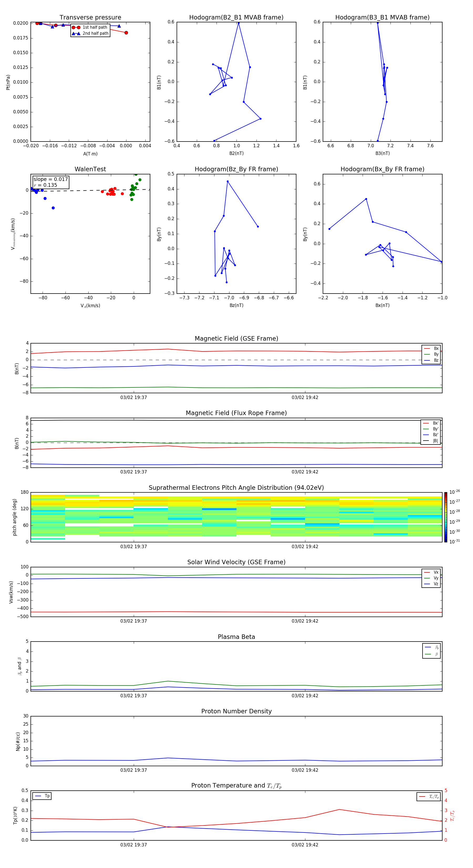Click 'Suprathermal Electrons Pitch Angle Distribution' title
This screenshot has height=868, width=473.
click(236, 488)
